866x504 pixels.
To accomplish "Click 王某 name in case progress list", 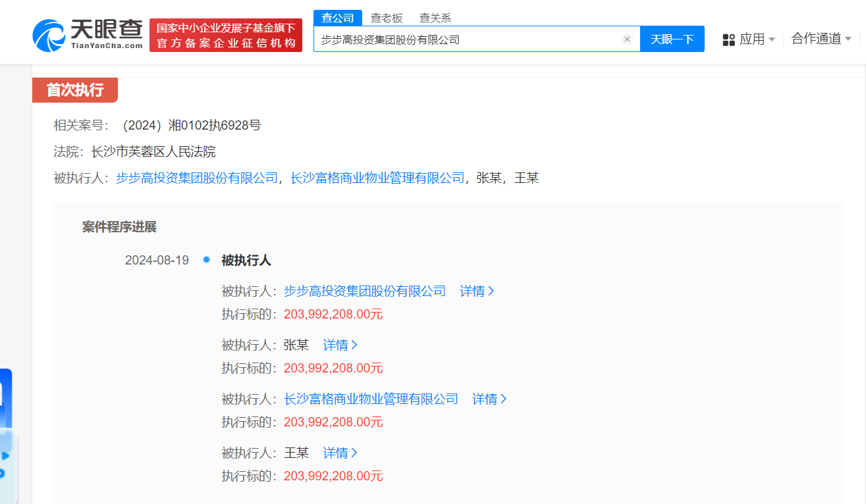I will [296, 453].
